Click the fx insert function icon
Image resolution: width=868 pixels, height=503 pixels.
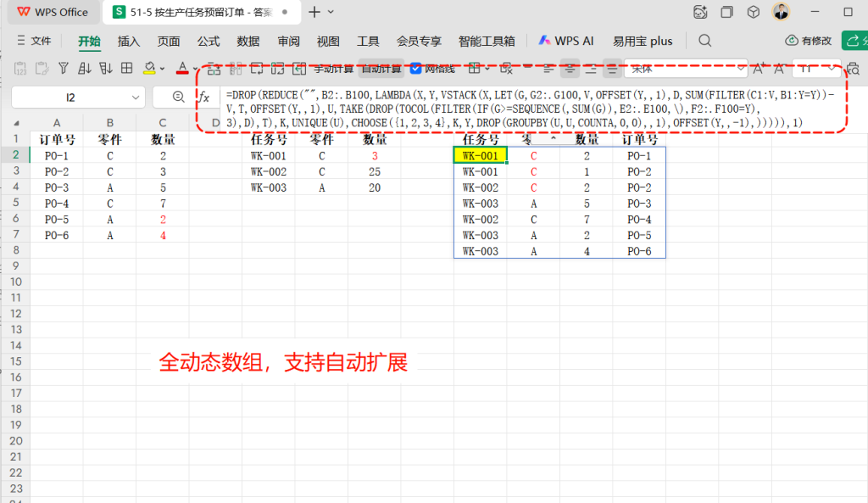coord(204,98)
